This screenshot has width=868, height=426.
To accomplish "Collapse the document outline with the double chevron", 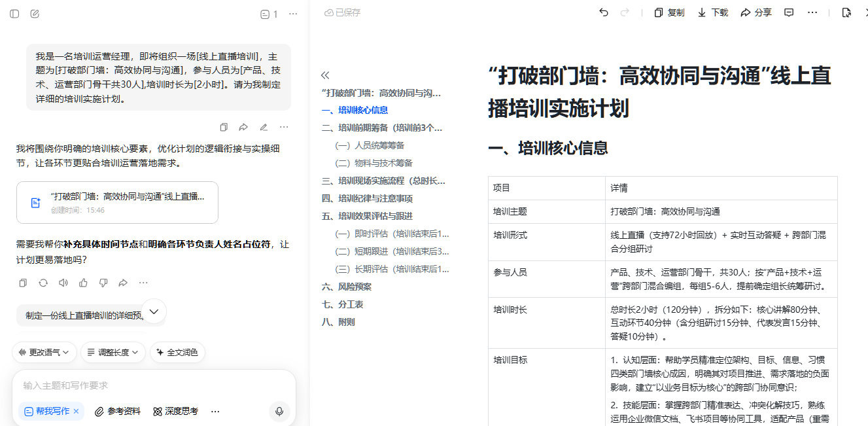I will pos(325,75).
